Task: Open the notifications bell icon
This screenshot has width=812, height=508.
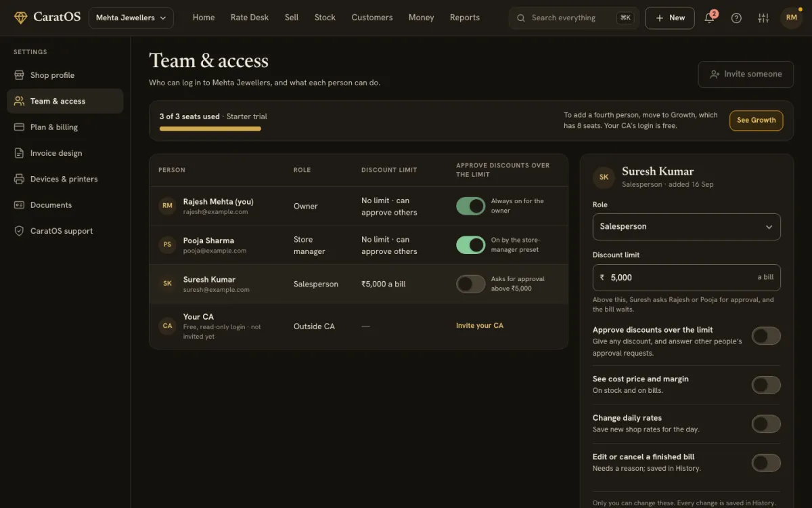Action: click(709, 18)
